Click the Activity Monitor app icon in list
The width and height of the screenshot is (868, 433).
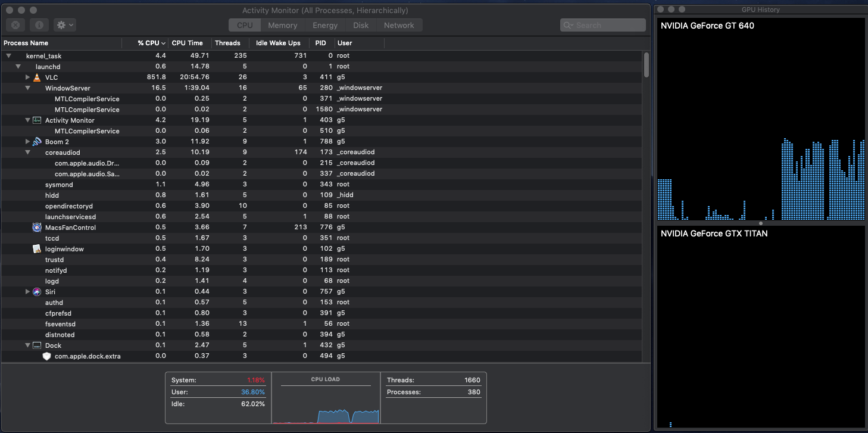[37, 120]
